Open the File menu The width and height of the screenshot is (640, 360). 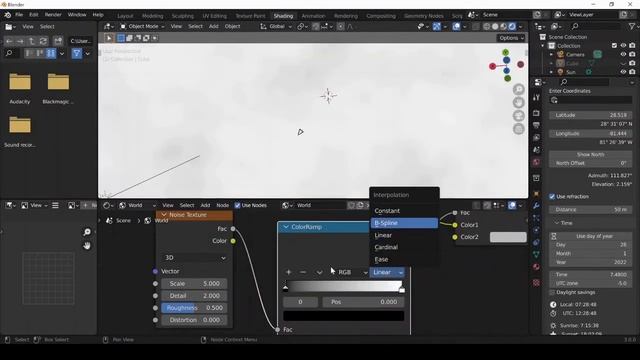pyautogui.click(x=19, y=15)
